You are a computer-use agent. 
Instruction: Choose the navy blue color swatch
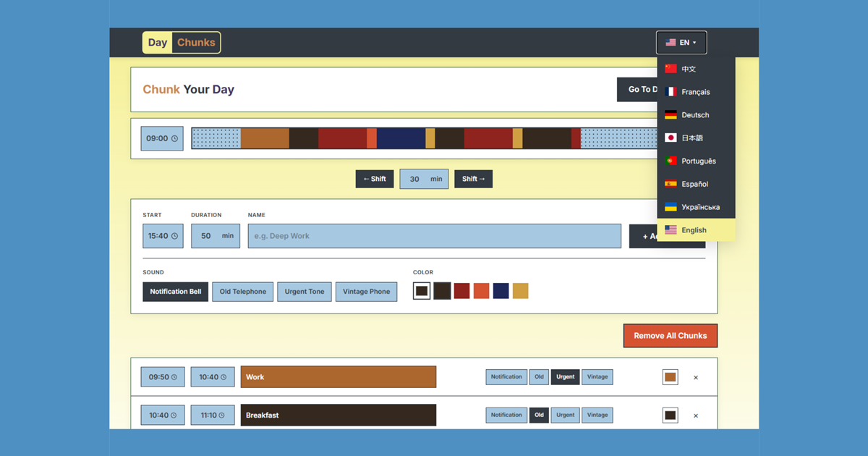[501, 291]
